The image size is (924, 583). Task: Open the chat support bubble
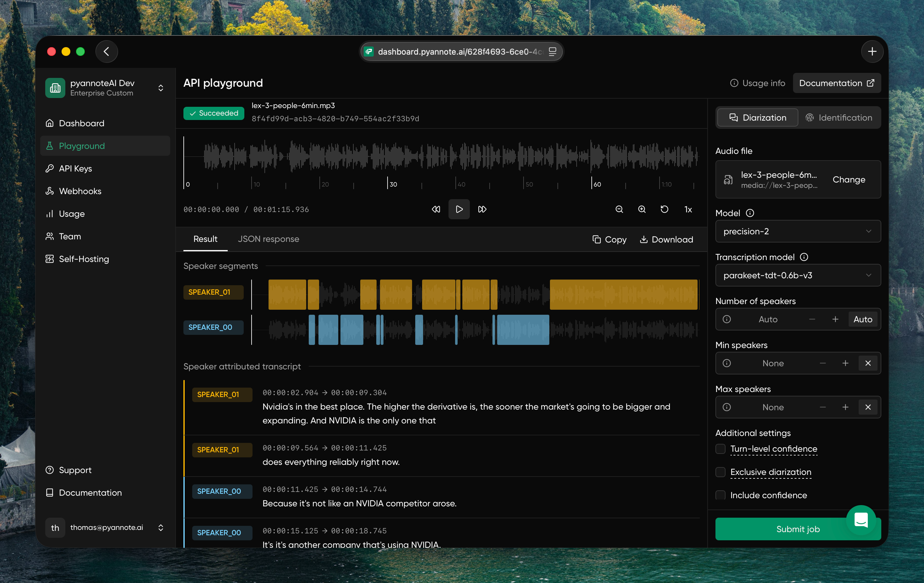click(x=861, y=520)
